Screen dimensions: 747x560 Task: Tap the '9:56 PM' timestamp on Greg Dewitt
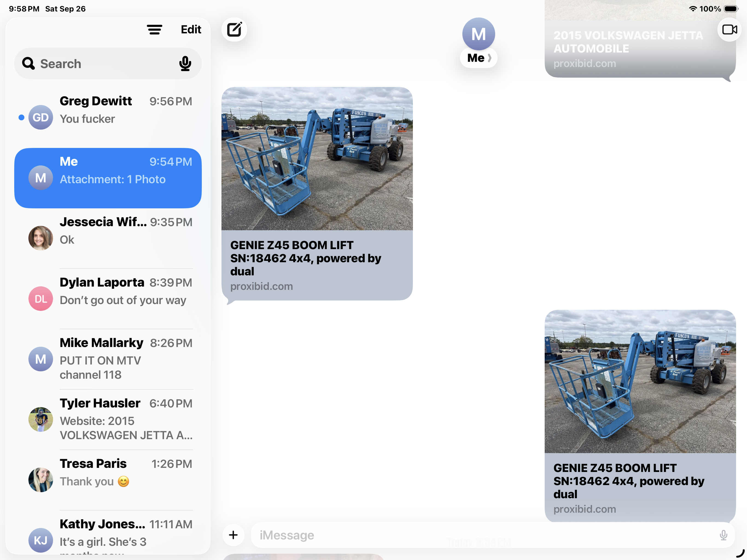tap(171, 101)
